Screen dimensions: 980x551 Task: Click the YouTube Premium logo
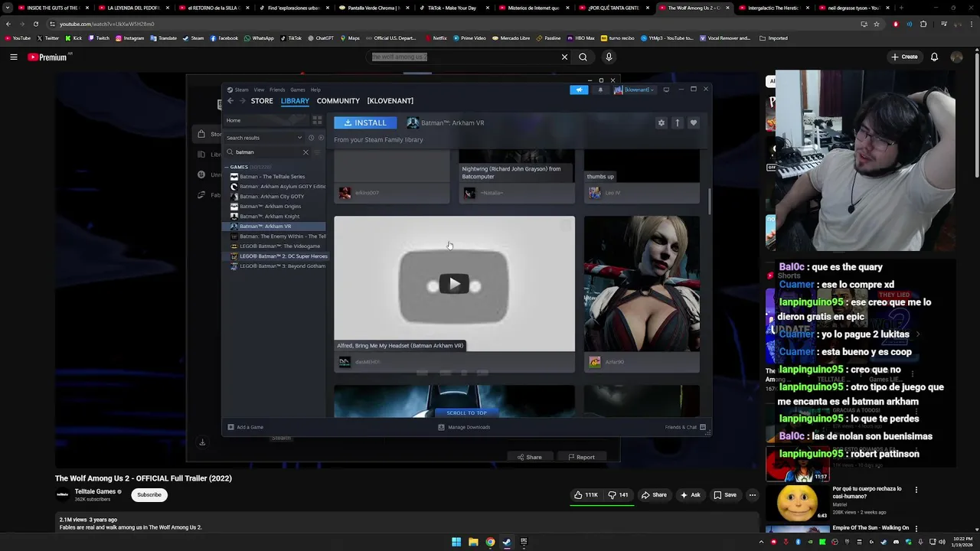(47, 57)
